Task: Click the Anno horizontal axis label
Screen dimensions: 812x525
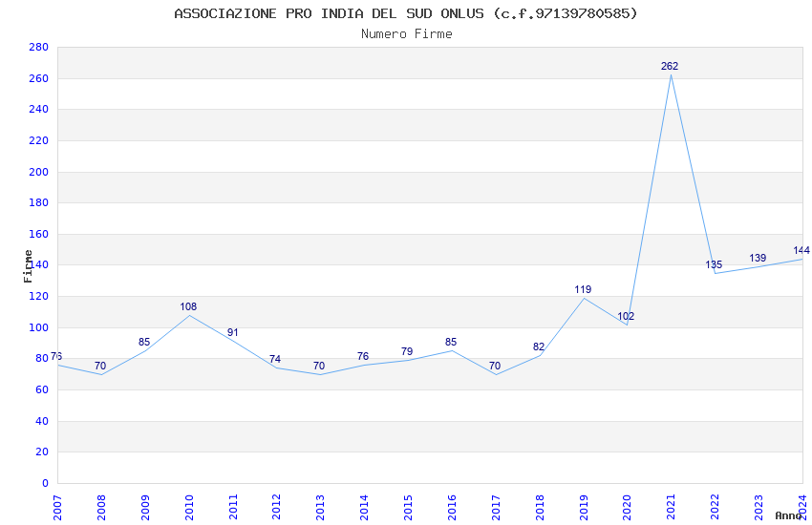Action: 788,515
